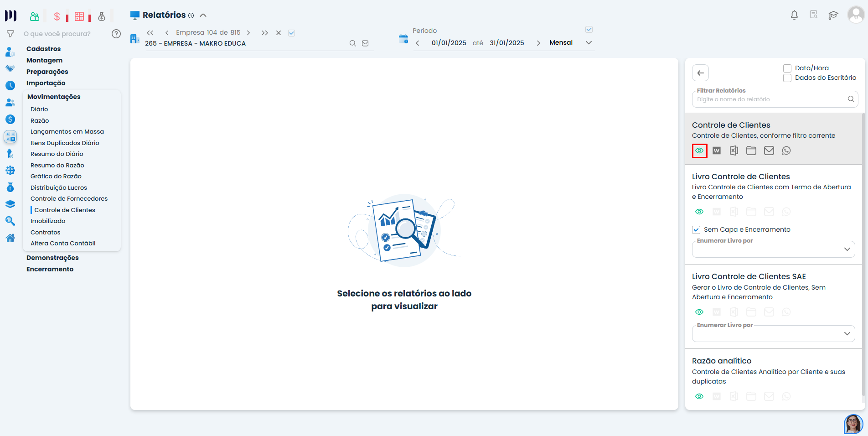Uncheck Sem Capa e Encerramento
Screen dimensions: 868x436
696,230
